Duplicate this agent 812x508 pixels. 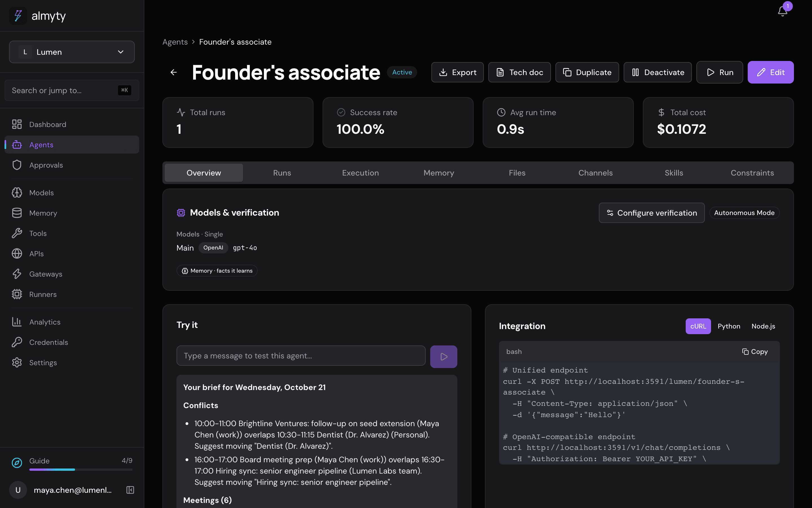tap(587, 72)
